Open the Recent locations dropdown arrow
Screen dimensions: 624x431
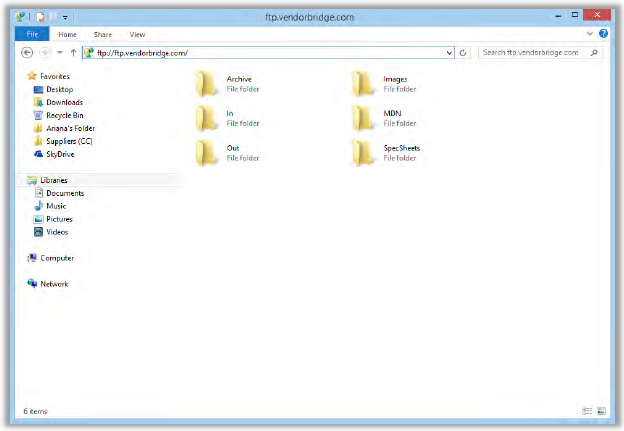[60, 53]
